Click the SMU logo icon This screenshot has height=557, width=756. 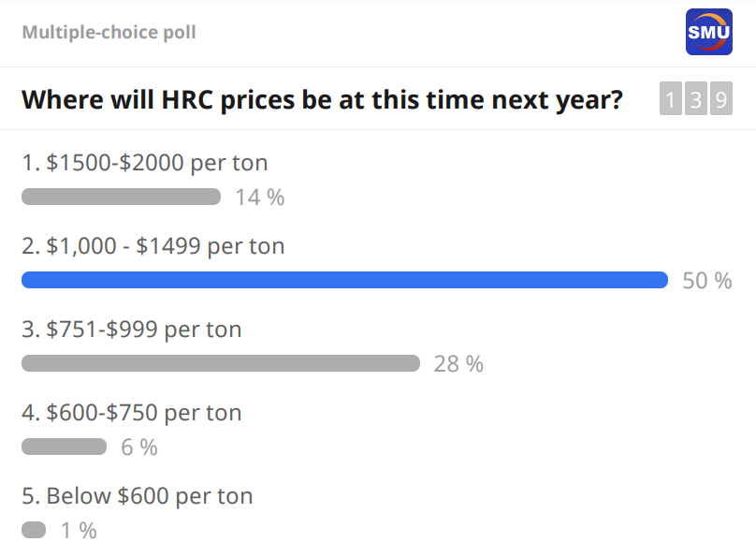709,32
